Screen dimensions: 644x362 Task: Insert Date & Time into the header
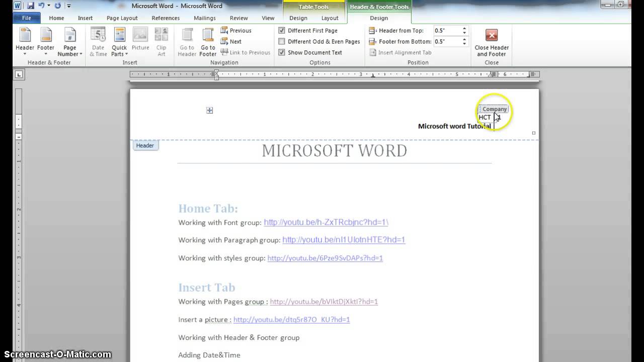click(98, 42)
